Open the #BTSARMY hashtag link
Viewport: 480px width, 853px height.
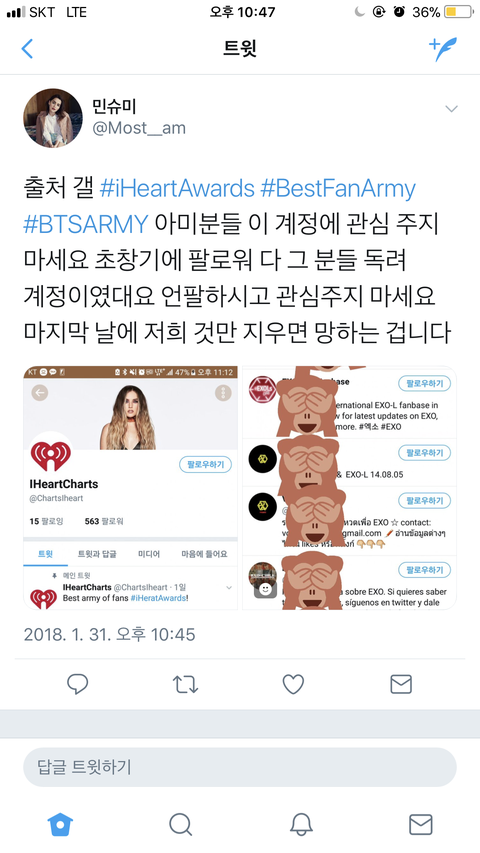pyautogui.click(x=86, y=224)
